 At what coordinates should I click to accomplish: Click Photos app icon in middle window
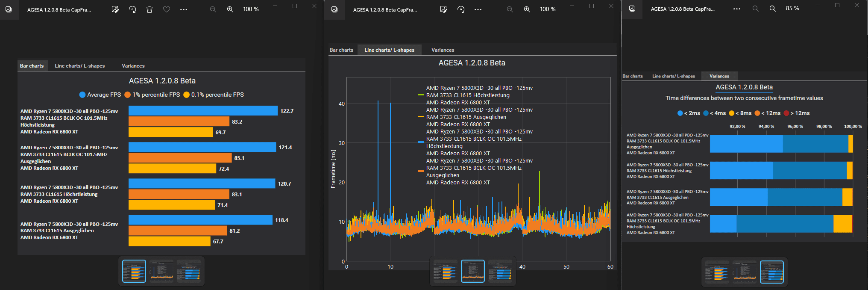334,9
